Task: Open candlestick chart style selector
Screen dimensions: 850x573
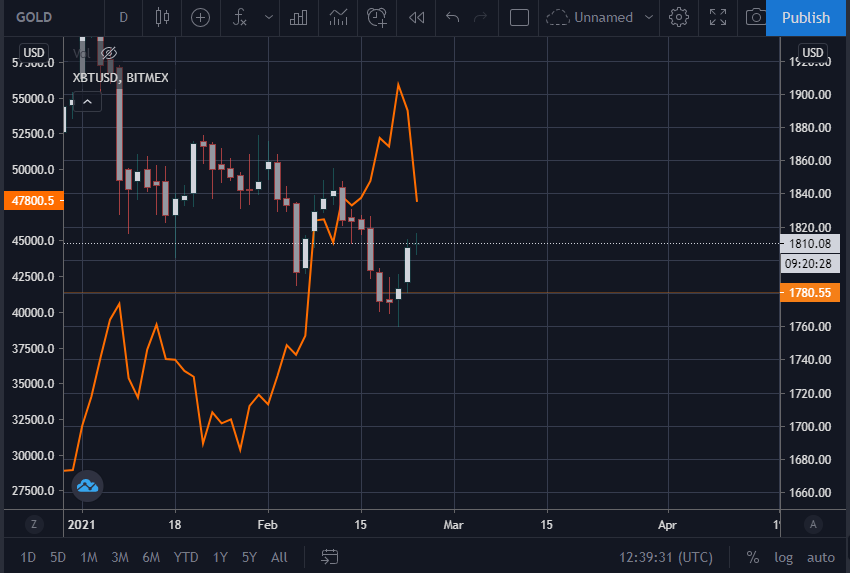Action: 162,17
